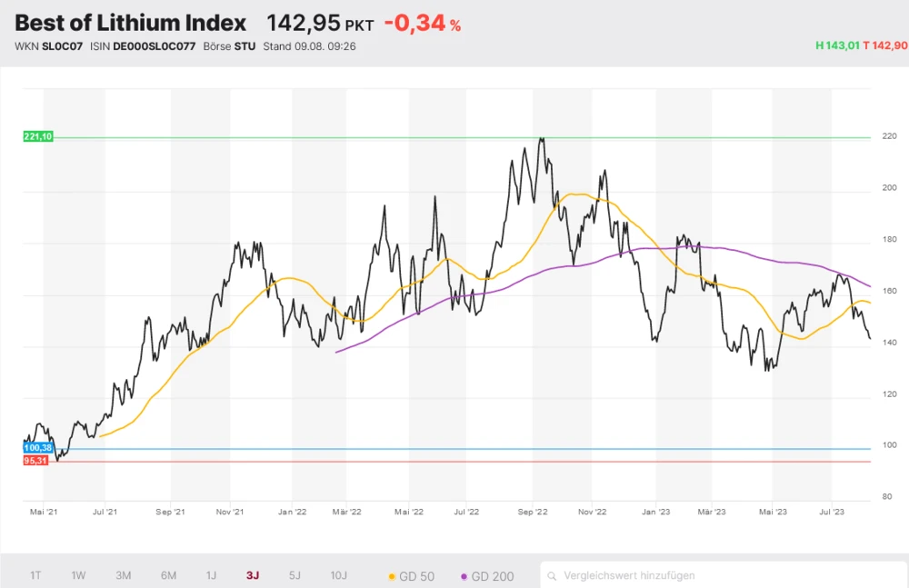Click the search magnifier icon
This screenshot has width=909, height=588.
click(554, 575)
